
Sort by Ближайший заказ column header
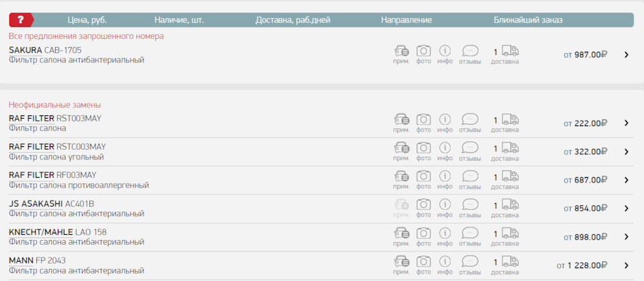pyautogui.click(x=528, y=19)
